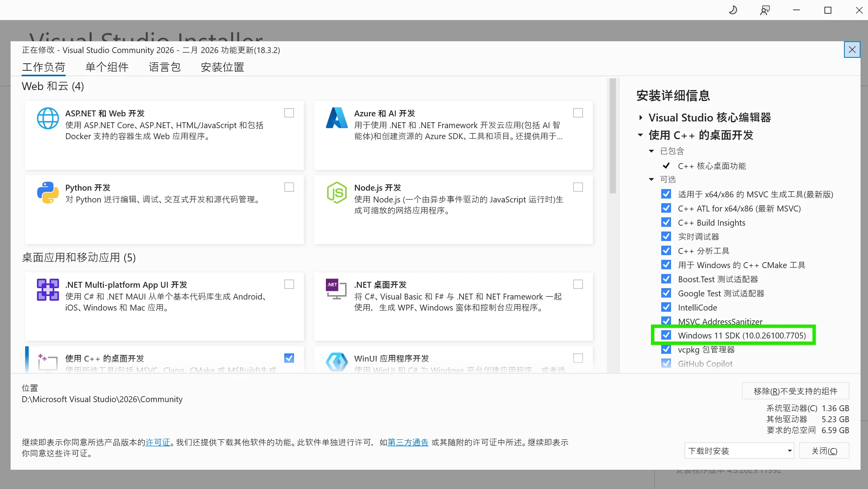Uncheck IntelliCode component
This screenshot has width=868, height=489.
[666, 307]
